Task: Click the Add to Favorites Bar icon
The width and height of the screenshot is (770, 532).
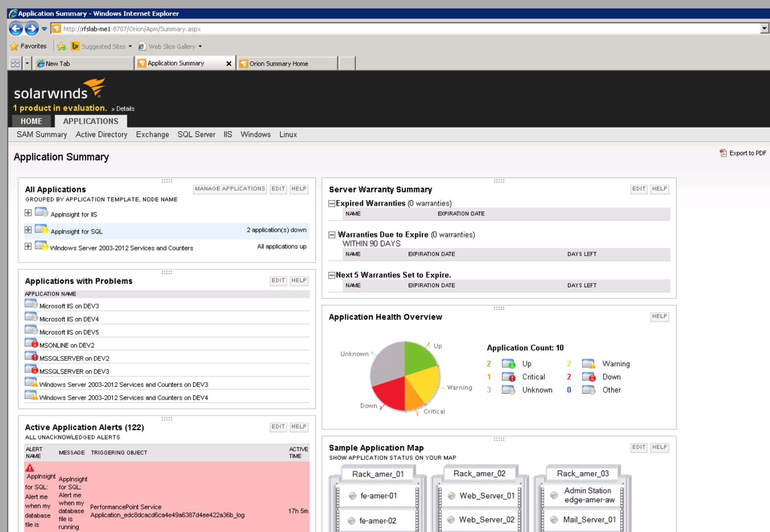Action: [x=62, y=46]
